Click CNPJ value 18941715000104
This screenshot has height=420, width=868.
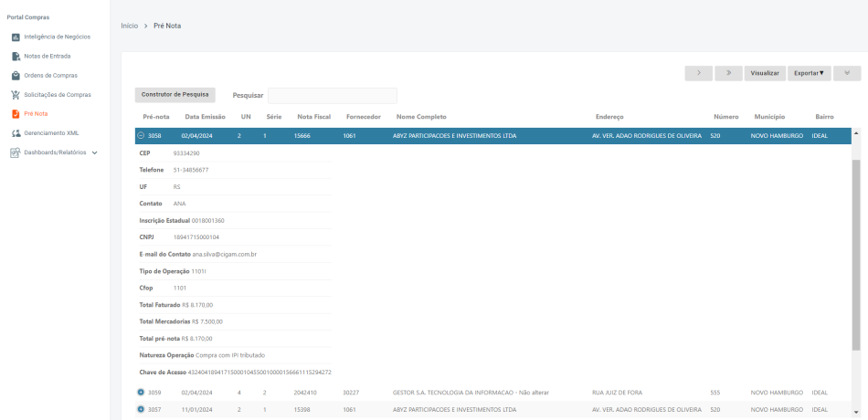[x=196, y=236]
